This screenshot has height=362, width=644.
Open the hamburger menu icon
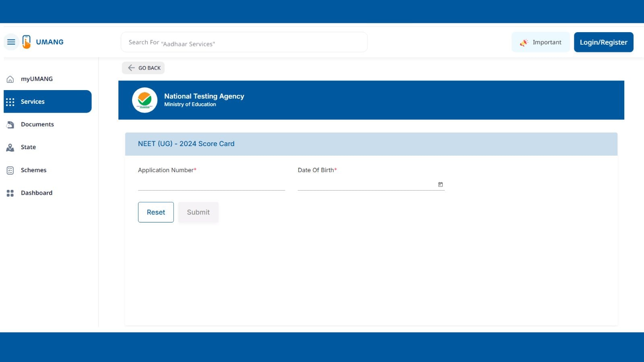pos(11,42)
